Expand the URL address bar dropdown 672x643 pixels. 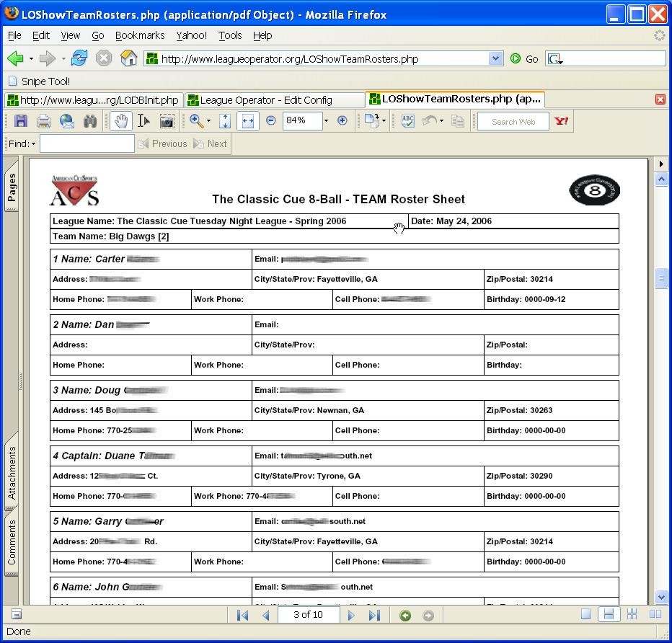click(495, 59)
